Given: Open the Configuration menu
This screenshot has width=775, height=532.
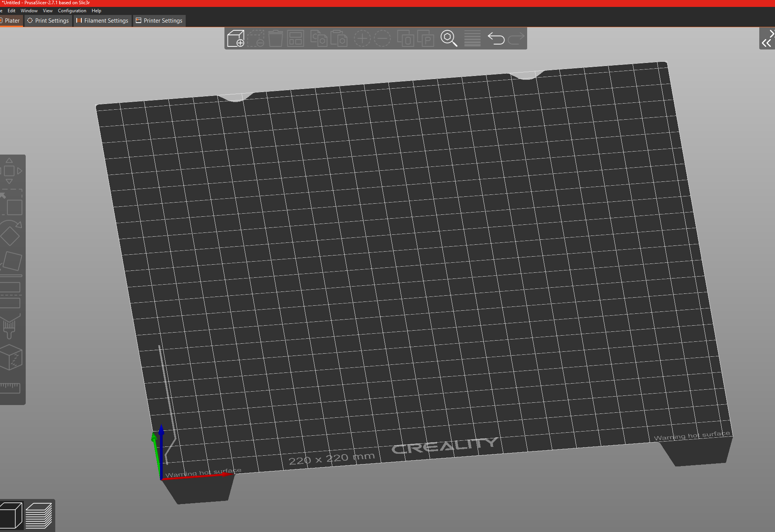Looking at the screenshot, I should 72,11.
